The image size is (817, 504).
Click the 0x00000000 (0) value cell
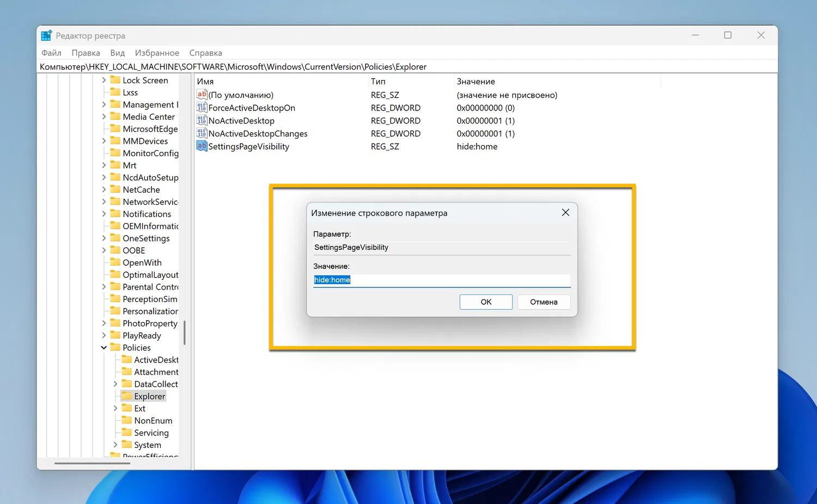point(486,108)
